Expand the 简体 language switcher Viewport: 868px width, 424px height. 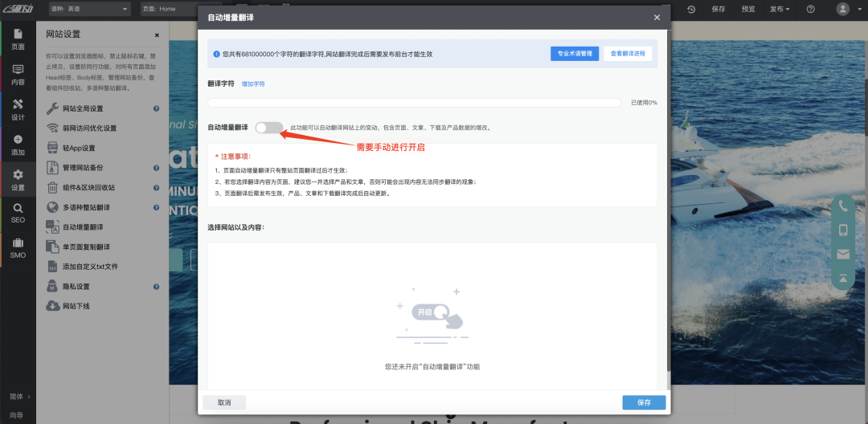click(x=18, y=397)
